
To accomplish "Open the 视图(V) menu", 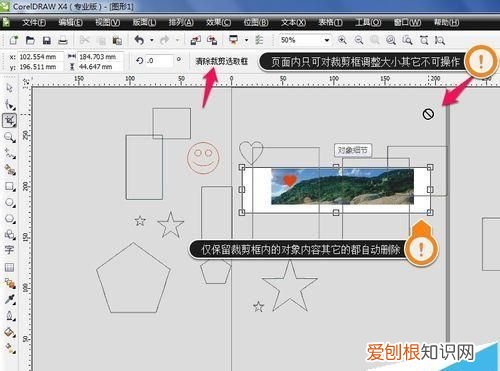I will pyautogui.click(x=108, y=22).
